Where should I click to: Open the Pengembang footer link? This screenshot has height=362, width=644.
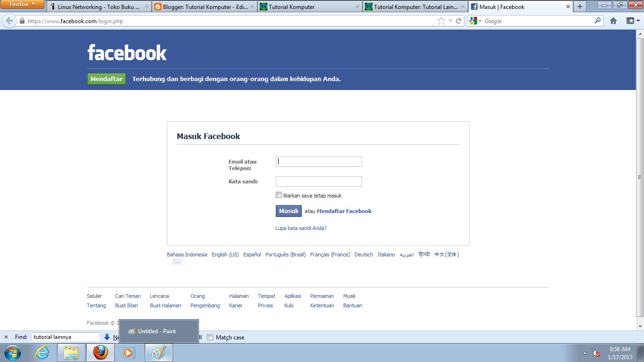point(205,305)
